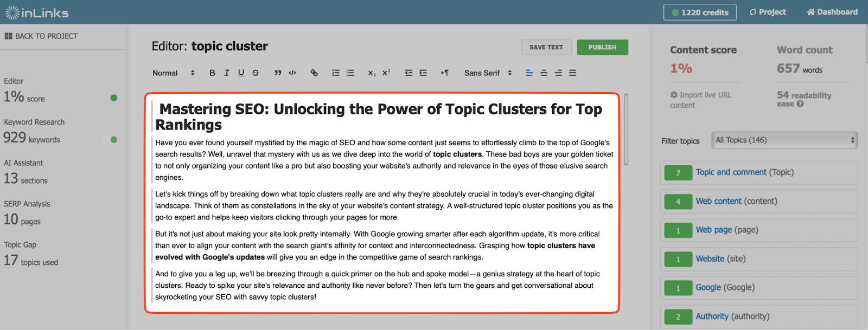Click the count badge 2 beside Authority
The image size is (868, 330).
click(x=678, y=317)
